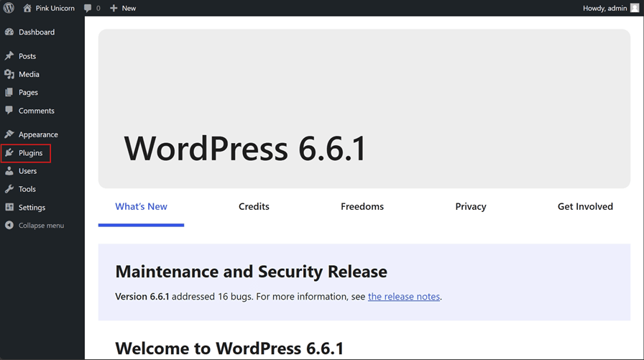Image resolution: width=644 pixels, height=360 pixels.
Task: Open the Plugins menu
Action: (30, 153)
